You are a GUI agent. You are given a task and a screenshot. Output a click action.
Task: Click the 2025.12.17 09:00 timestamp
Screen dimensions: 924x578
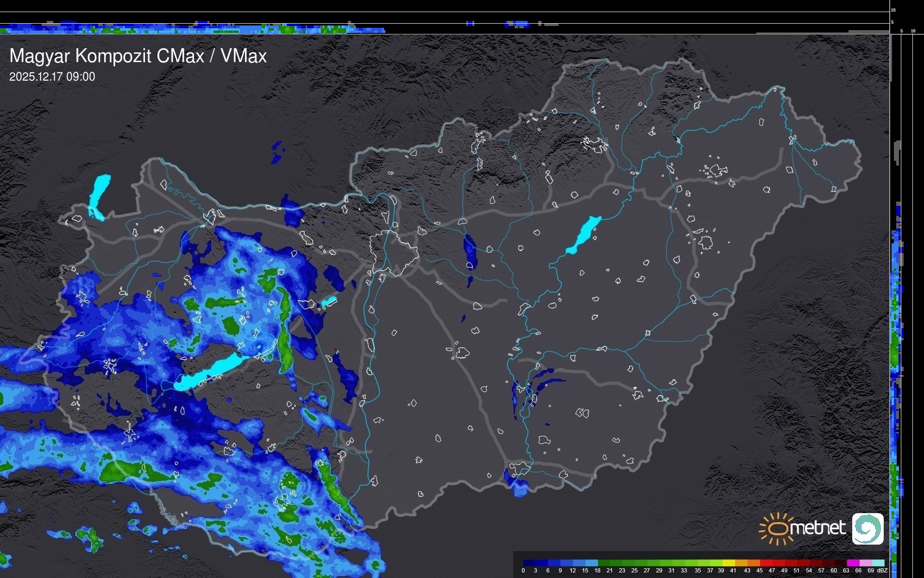coord(52,77)
